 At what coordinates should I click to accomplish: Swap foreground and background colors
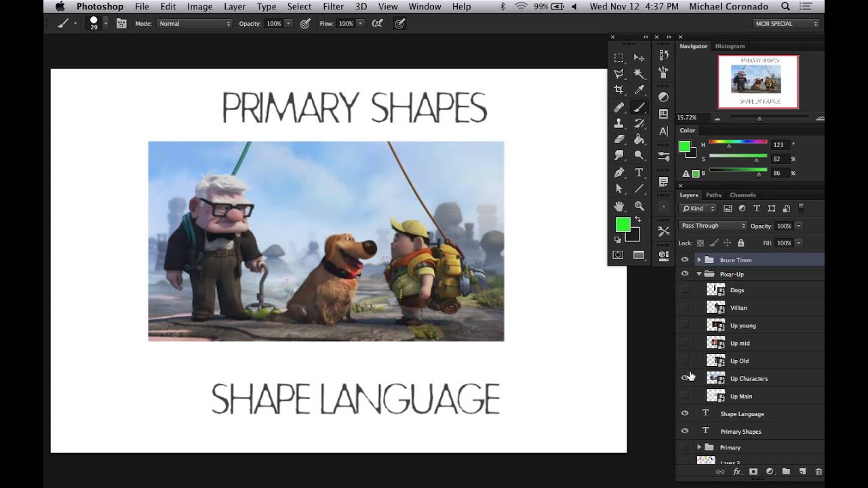pos(637,220)
